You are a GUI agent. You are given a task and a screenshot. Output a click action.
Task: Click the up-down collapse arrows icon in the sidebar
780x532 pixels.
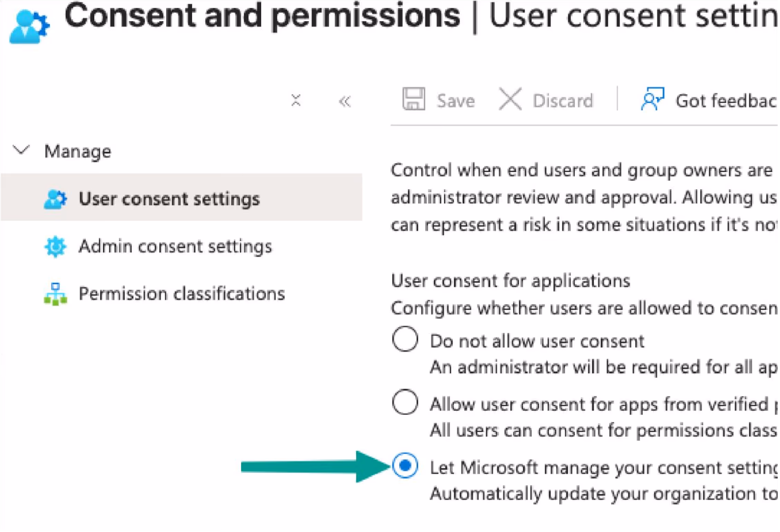pos(296,100)
